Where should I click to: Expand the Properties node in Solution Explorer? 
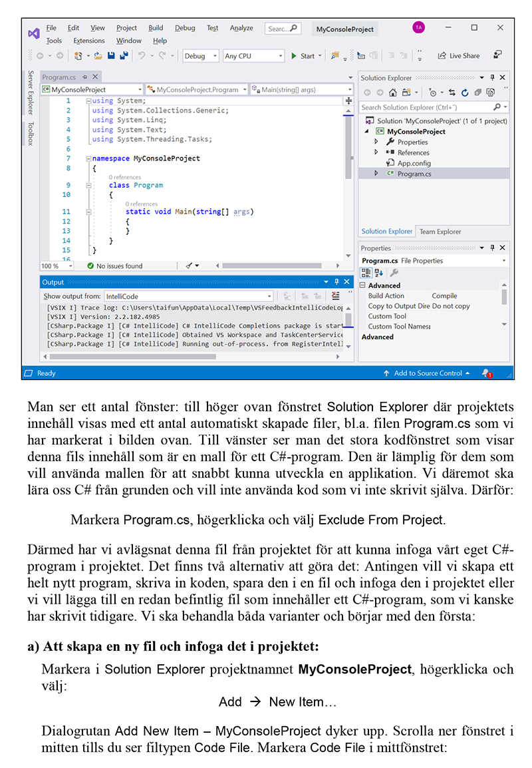376,142
